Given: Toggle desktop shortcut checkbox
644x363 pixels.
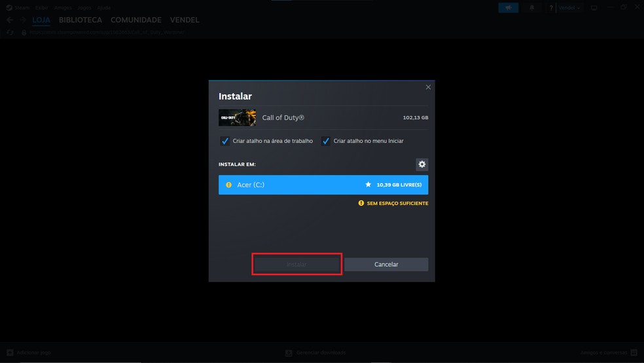Looking at the screenshot, I should click(224, 141).
